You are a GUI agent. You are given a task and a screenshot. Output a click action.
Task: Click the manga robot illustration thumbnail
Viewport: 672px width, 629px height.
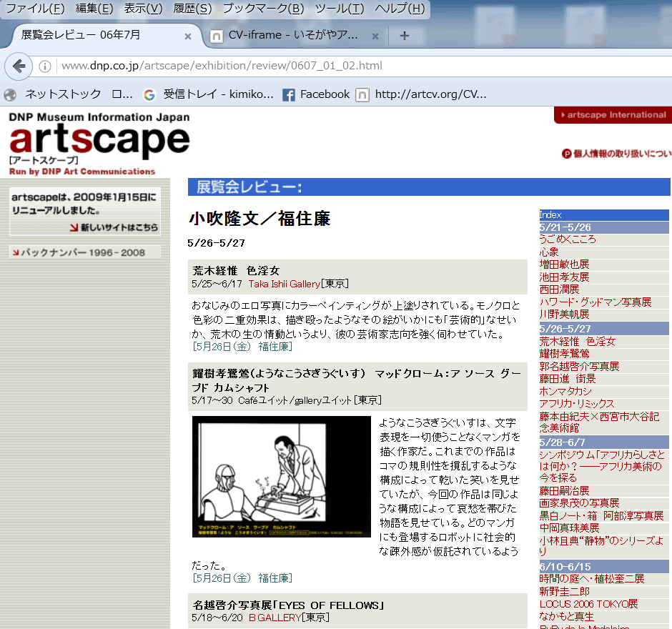[x=281, y=477]
